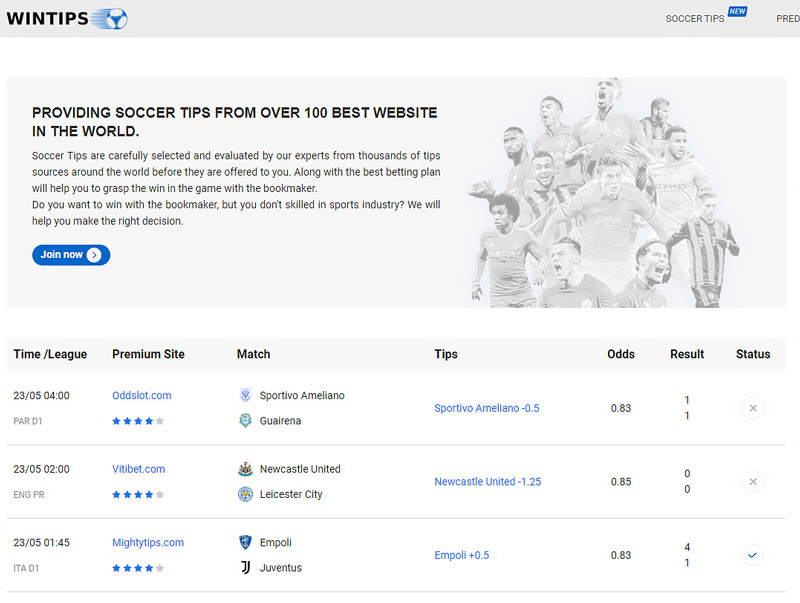Click the Join now button
800x603 pixels.
pos(71,255)
